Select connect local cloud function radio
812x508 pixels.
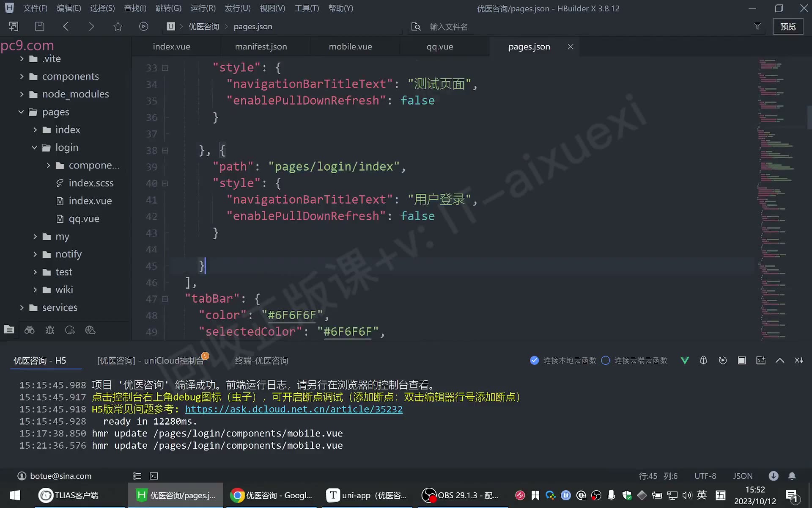(535, 360)
